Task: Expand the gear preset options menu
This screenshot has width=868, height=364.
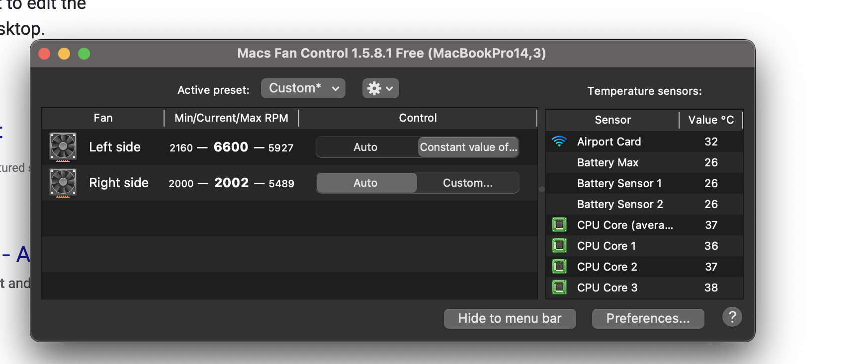Action: [380, 88]
